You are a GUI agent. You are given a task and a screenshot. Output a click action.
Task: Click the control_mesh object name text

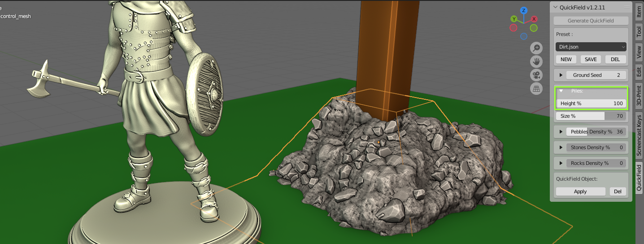(16, 17)
